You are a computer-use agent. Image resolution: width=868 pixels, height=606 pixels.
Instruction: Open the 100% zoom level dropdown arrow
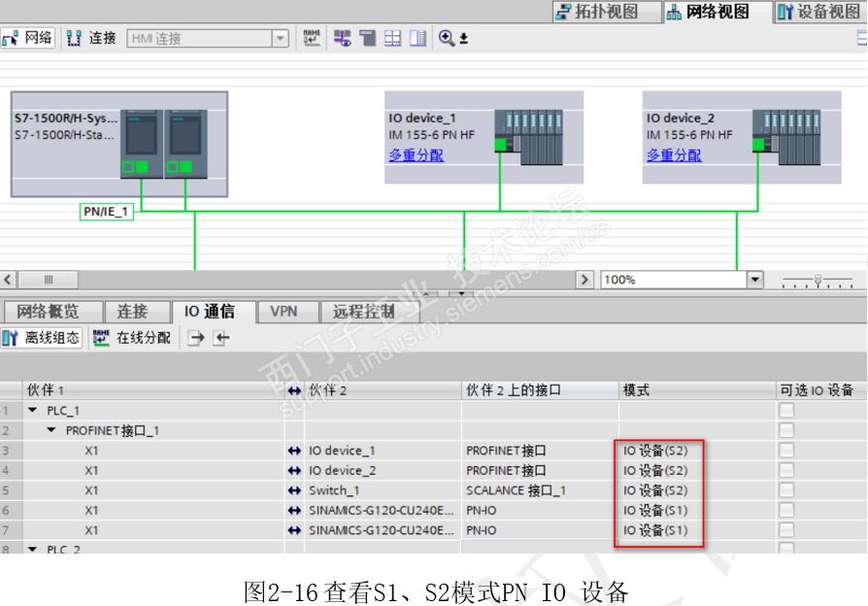tap(755, 280)
